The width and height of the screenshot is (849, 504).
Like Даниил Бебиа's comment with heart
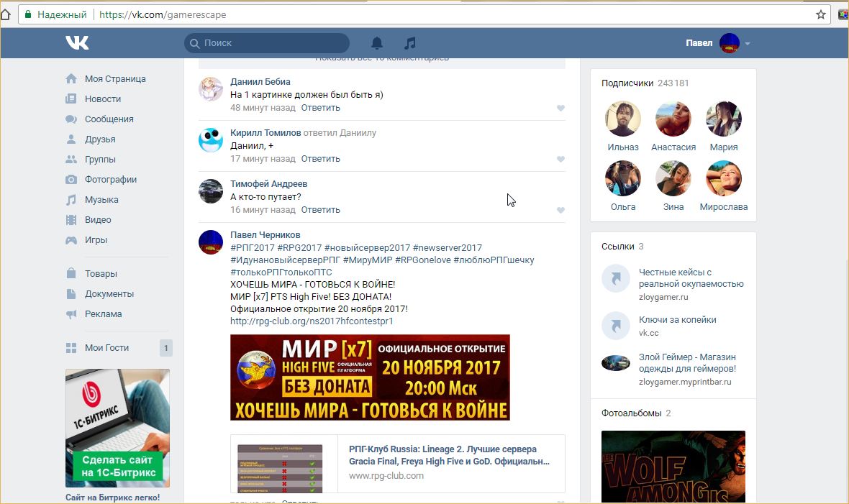coord(560,109)
